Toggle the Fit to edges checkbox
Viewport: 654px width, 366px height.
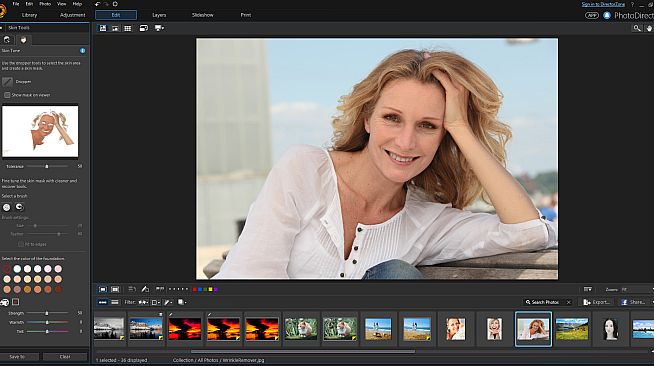click(x=20, y=244)
